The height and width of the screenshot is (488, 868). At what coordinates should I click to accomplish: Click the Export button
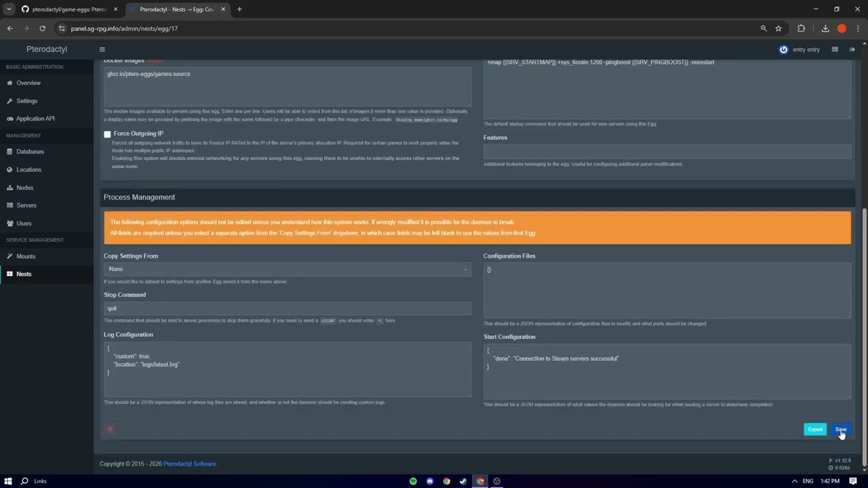(815, 429)
